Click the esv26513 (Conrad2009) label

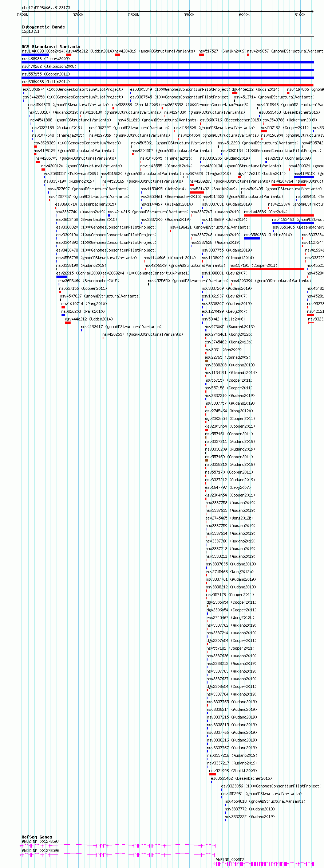point(288,158)
